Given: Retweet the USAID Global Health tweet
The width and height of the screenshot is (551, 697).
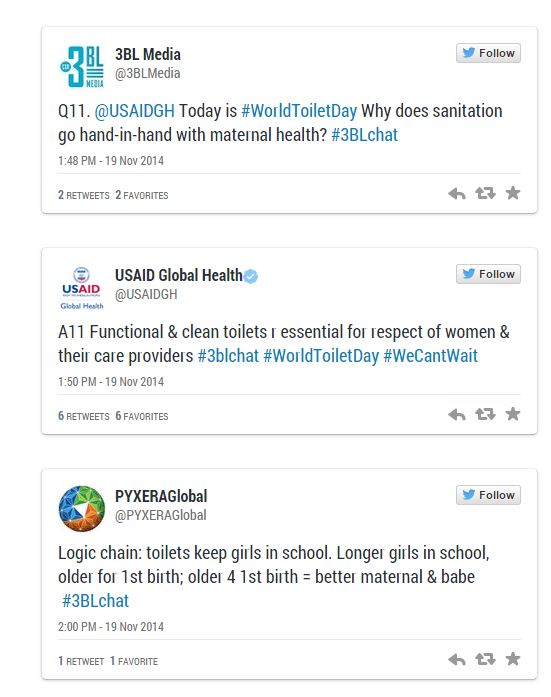Looking at the screenshot, I should pyautogui.click(x=485, y=414).
